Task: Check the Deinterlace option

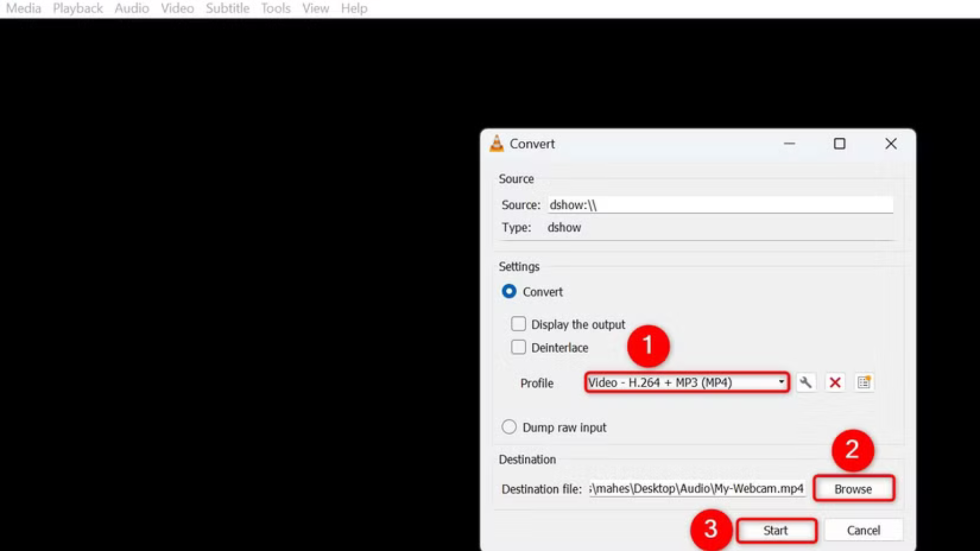Action: coord(518,347)
